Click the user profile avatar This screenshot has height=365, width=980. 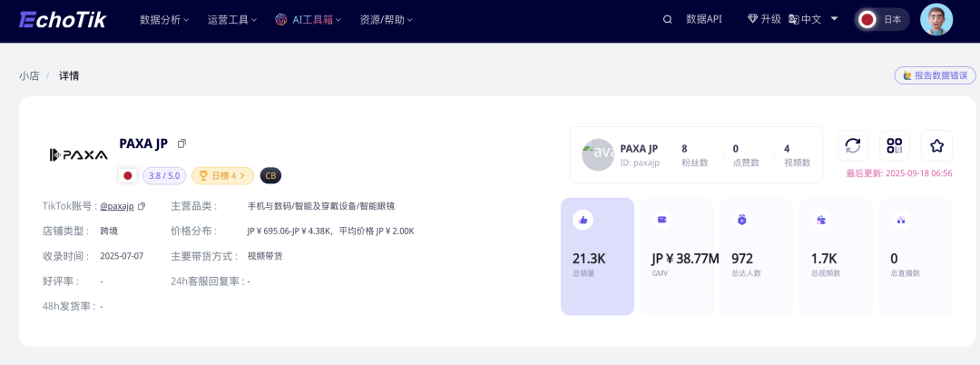point(936,19)
